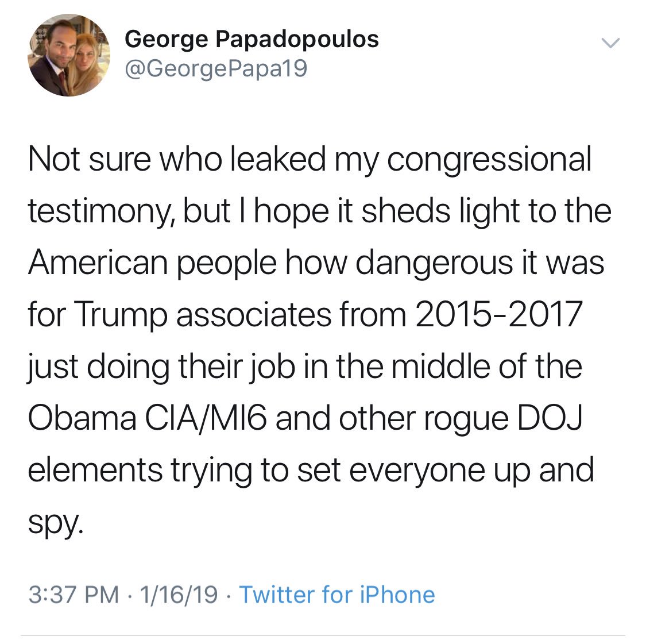Open the George Papadopoulos profile photo
This screenshot has height=644, width=646.
[69, 55]
